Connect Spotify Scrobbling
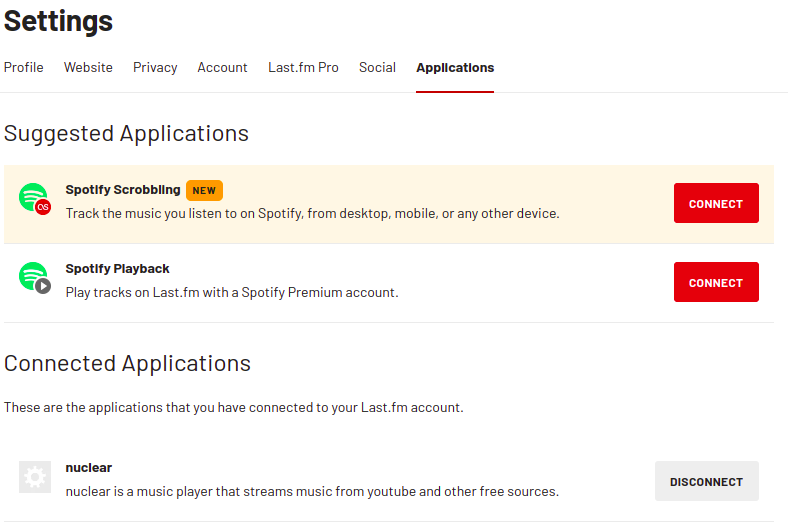This screenshot has height=522, width=788. [x=716, y=203]
